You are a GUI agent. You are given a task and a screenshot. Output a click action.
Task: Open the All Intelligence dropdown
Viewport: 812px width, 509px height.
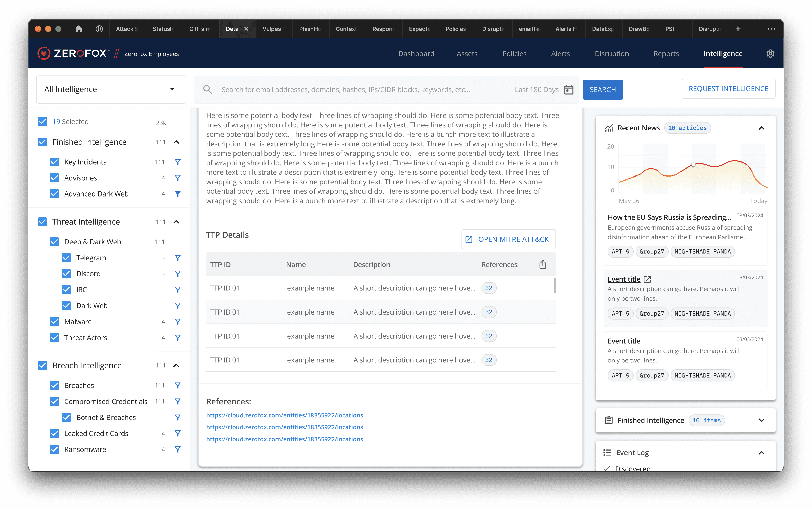click(111, 89)
